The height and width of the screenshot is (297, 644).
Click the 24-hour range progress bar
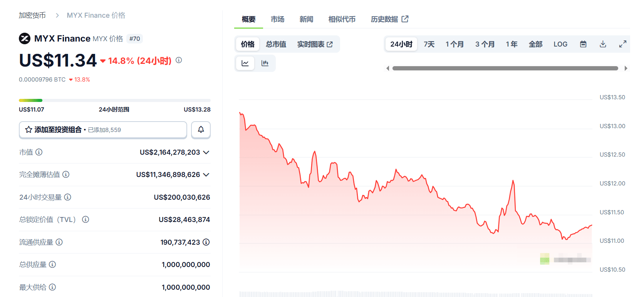click(x=115, y=100)
